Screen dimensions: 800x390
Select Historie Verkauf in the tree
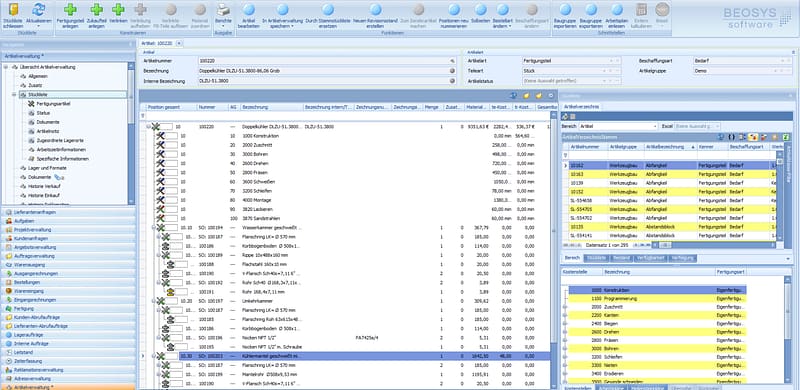pyautogui.click(x=44, y=186)
